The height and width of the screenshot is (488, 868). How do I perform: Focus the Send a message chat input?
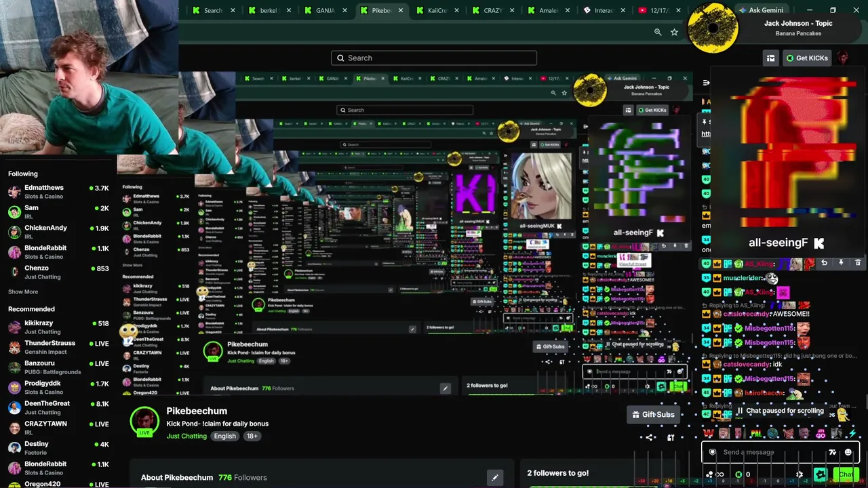tap(780, 452)
